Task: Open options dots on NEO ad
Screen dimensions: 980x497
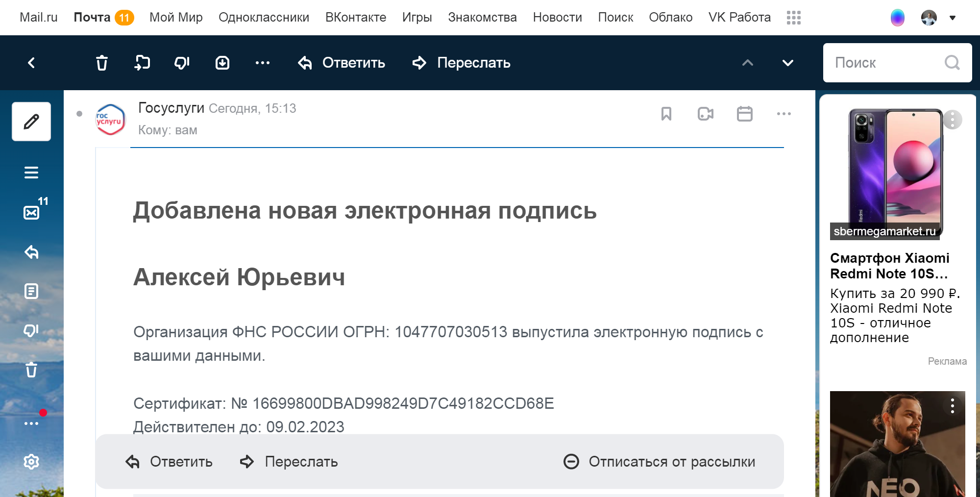Action: pos(953,406)
